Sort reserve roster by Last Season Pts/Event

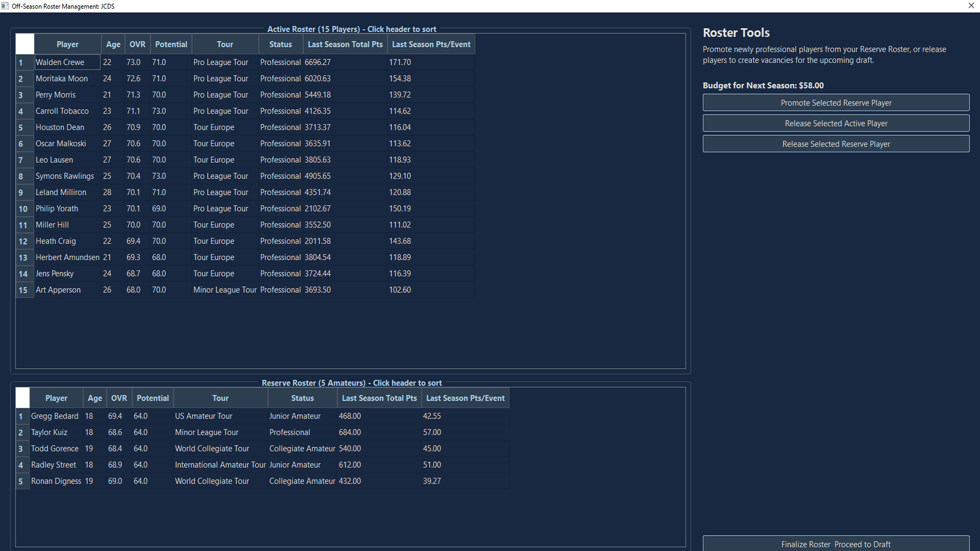point(465,398)
